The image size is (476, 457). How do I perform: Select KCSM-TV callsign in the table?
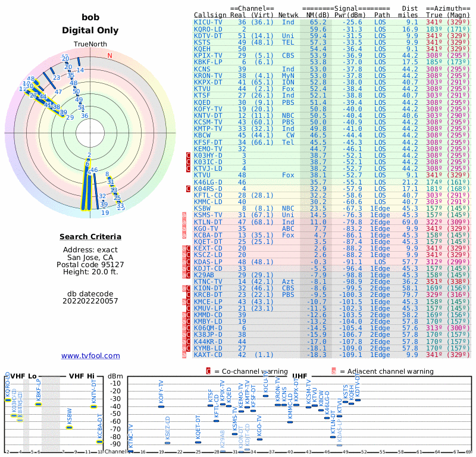[208, 122]
